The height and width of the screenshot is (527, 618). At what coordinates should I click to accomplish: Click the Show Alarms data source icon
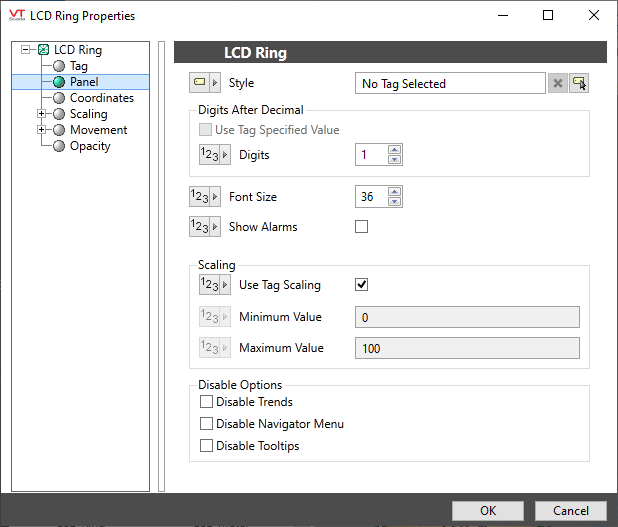pos(204,227)
